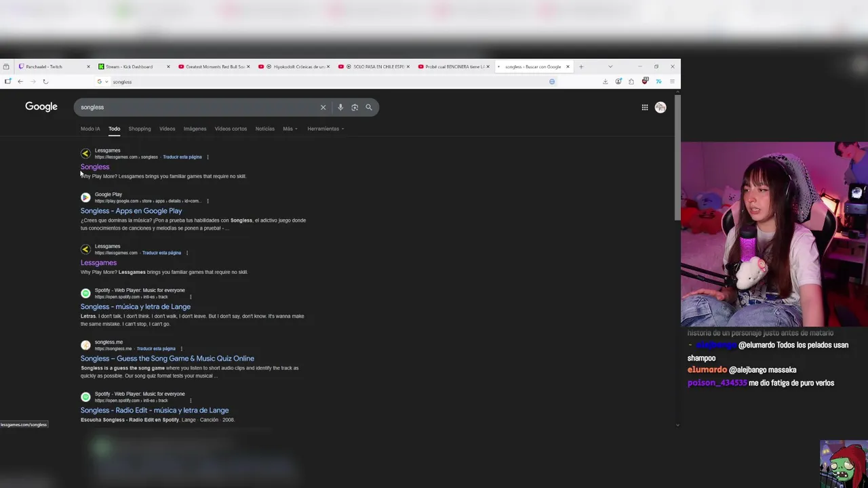Close the Stream Kick Dashboard tab
Image resolution: width=868 pixels, height=488 pixels.
[x=168, y=66]
